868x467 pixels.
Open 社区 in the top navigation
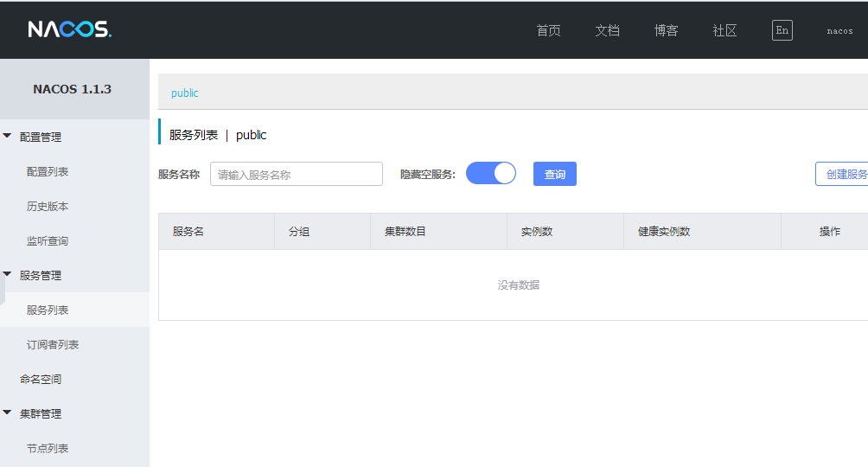(x=724, y=30)
